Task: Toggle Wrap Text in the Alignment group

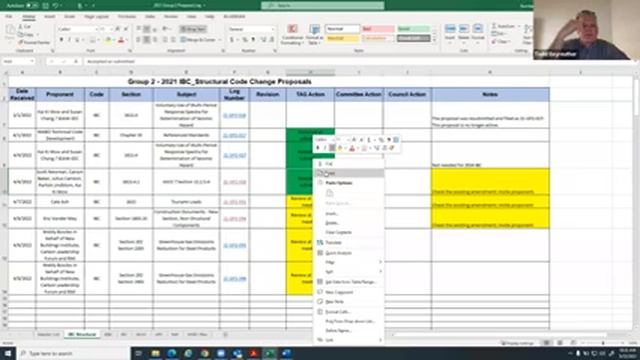Action: coord(193,29)
